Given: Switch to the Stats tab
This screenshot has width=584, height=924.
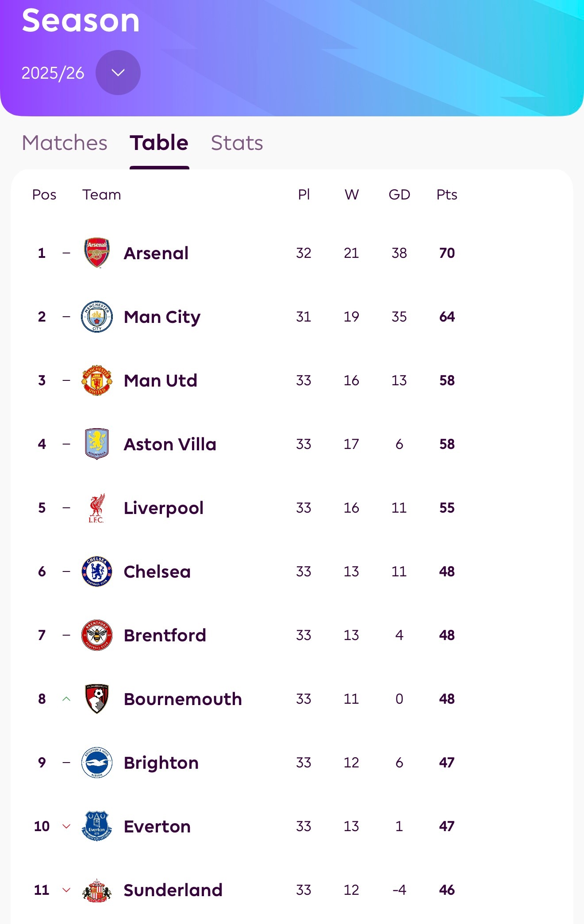Looking at the screenshot, I should 237,143.
